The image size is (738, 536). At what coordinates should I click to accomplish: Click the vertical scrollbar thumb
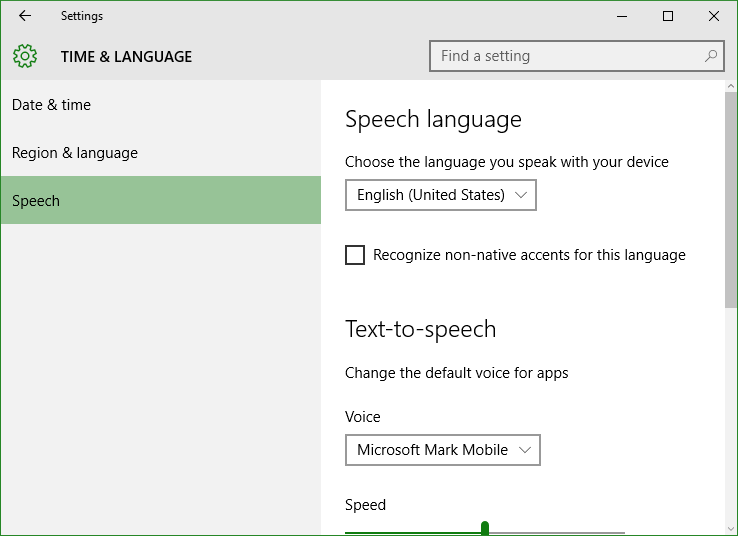(x=731, y=200)
